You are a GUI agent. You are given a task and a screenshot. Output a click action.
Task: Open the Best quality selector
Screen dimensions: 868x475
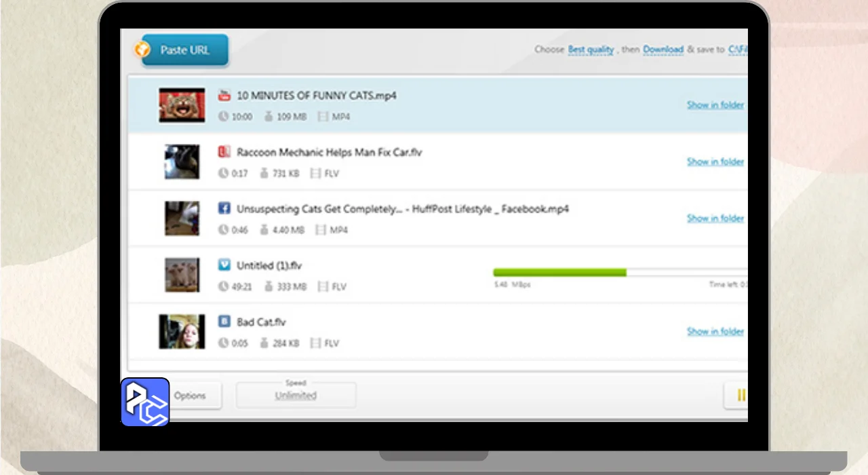click(x=591, y=50)
